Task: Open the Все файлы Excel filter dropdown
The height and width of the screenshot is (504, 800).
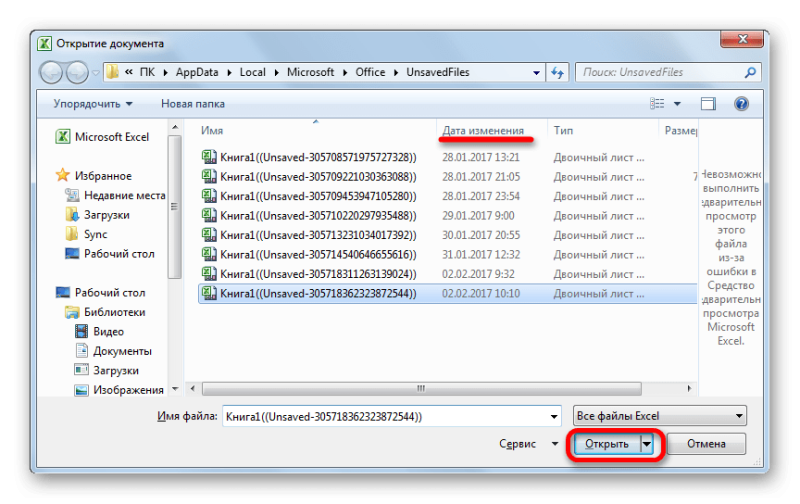Action: pyautogui.click(x=660, y=416)
